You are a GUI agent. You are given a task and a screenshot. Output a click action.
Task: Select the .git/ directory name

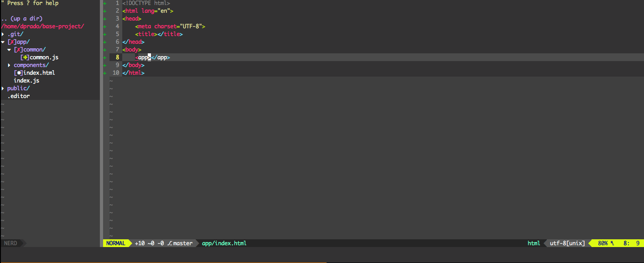click(16, 34)
